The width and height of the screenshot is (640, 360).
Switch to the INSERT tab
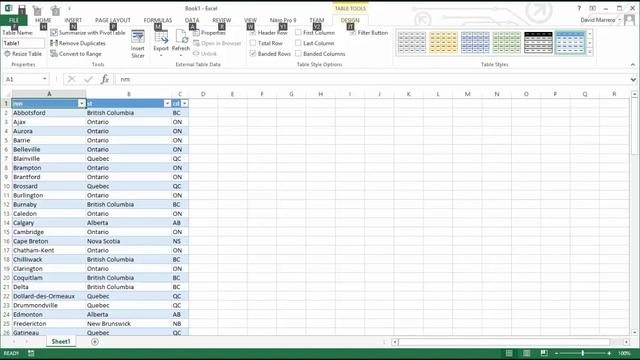(x=73, y=20)
